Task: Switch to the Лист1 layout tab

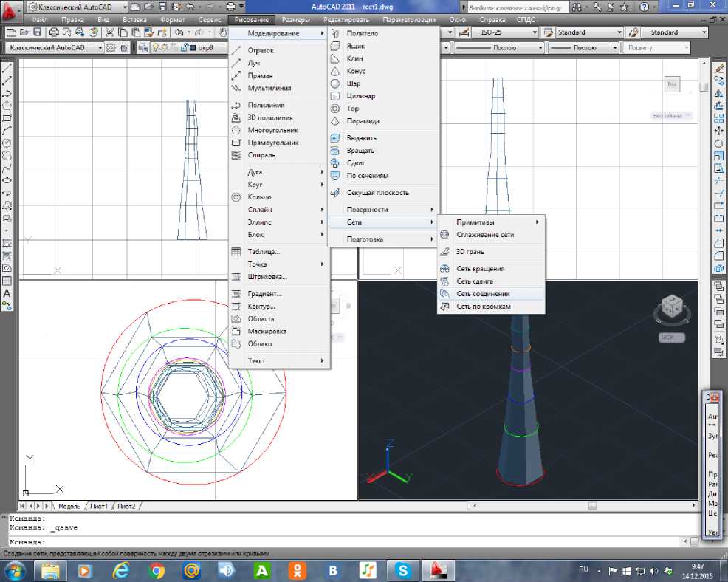Action: click(98, 506)
